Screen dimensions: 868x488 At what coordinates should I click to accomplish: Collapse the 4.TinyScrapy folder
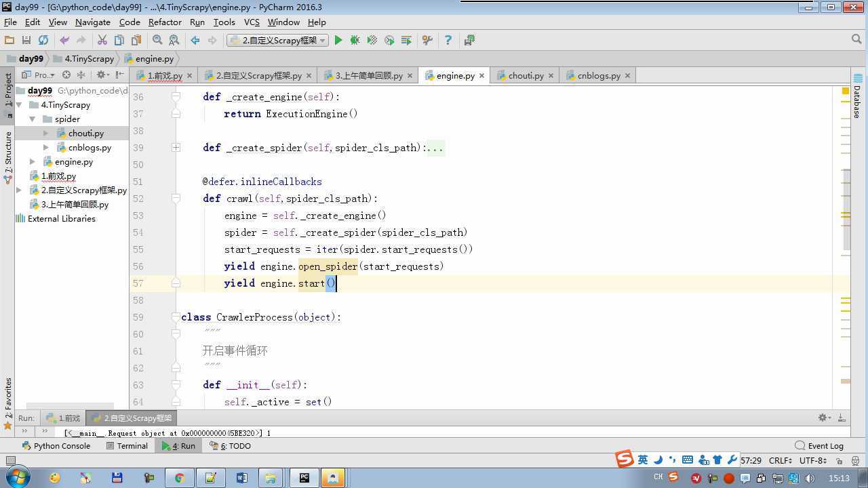19,105
